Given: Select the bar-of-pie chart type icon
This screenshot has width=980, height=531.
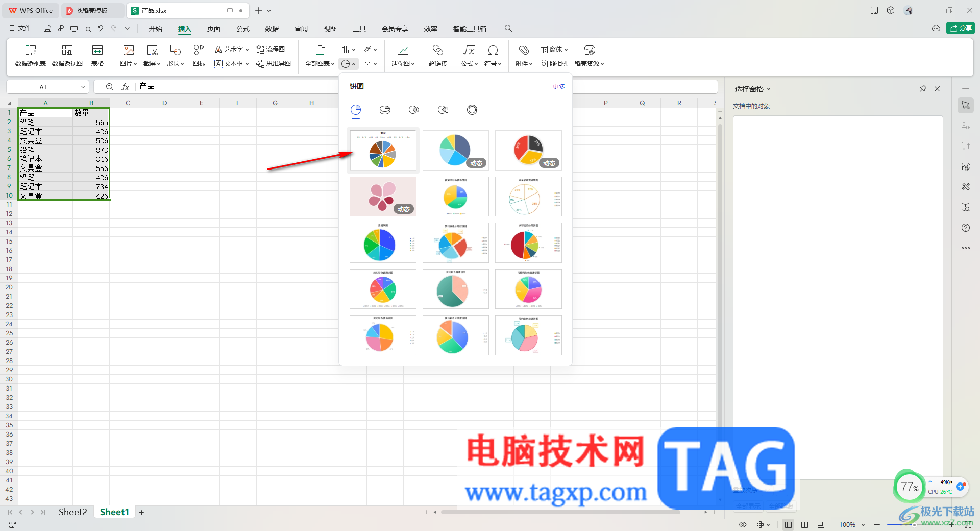Looking at the screenshot, I should tap(443, 110).
